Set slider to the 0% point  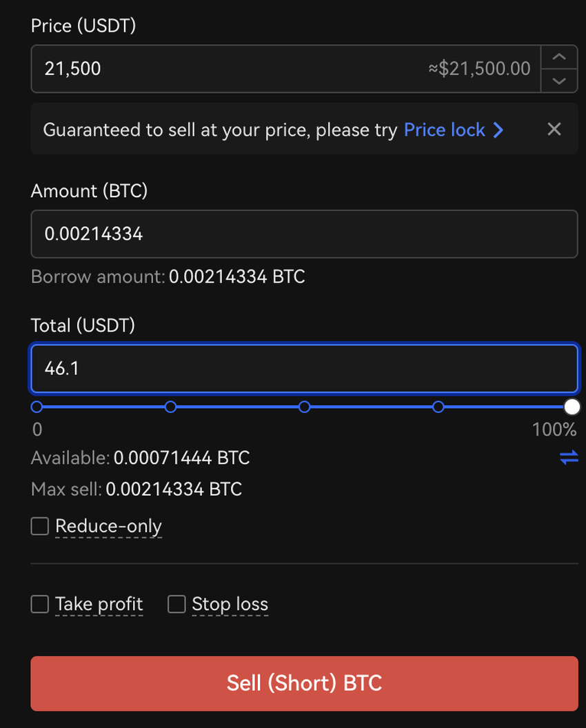(37, 407)
